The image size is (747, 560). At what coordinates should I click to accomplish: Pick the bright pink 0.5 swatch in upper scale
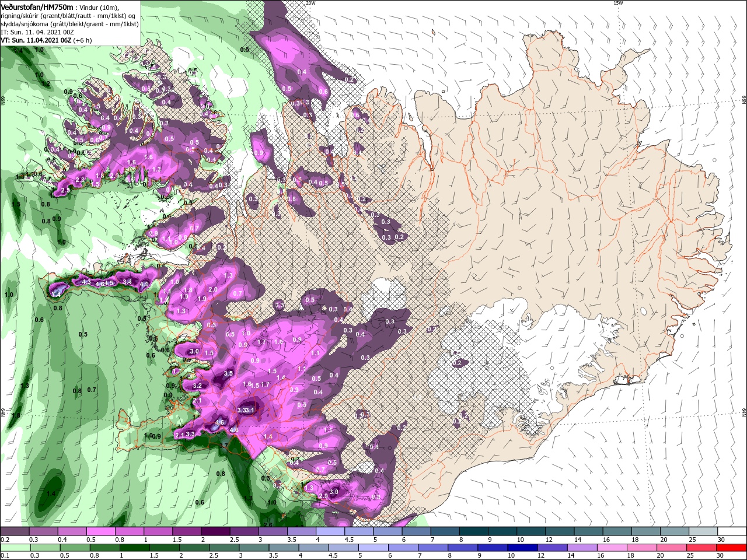pyautogui.click(x=100, y=531)
